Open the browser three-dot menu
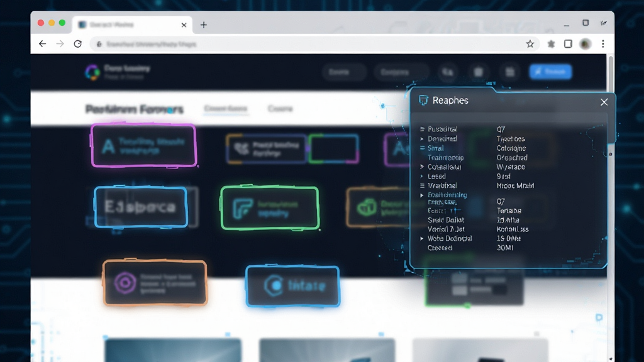Image resolution: width=644 pixels, height=362 pixels. [x=603, y=43]
